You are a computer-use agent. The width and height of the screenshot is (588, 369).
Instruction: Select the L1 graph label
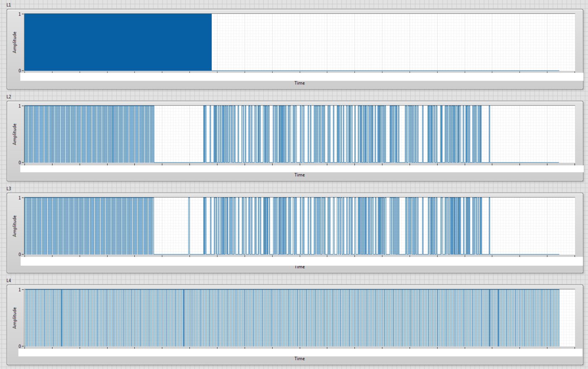click(x=9, y=5)
